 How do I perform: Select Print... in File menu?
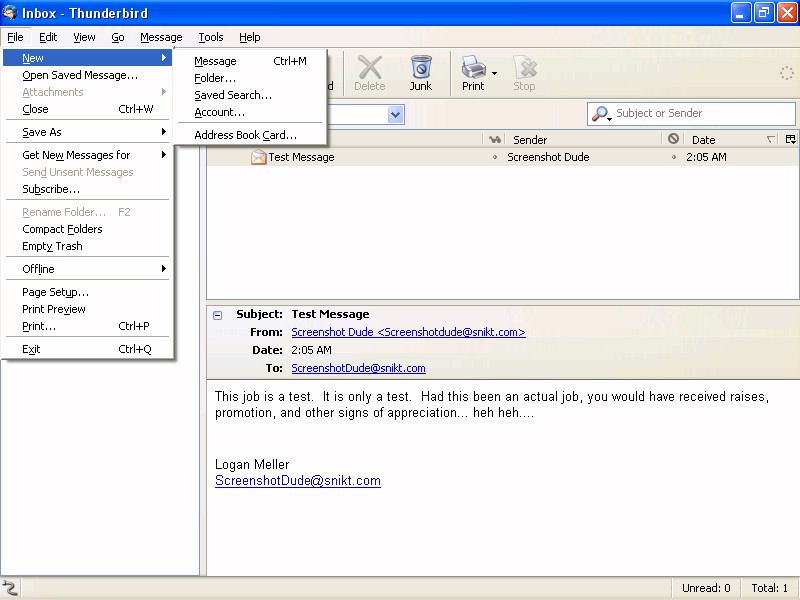click(88, 326)
